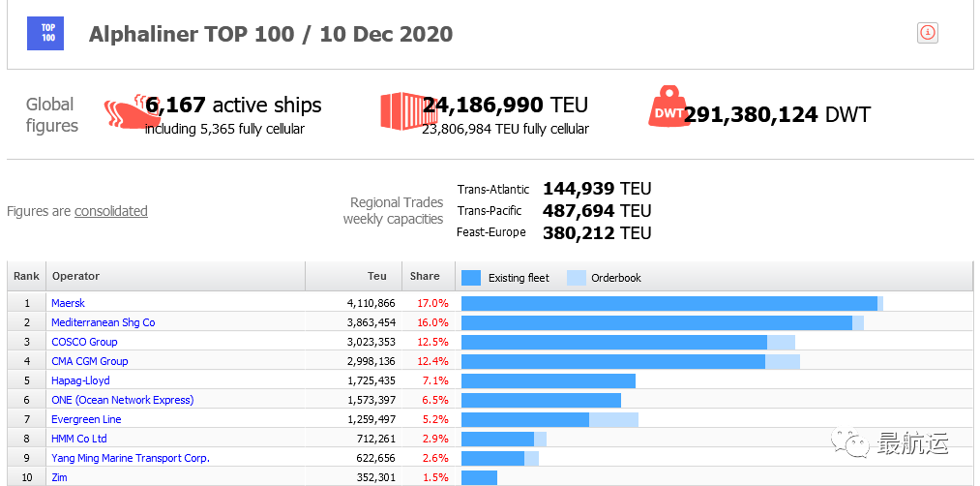
Task: Click the Orderbook legend swatch
Action: pos(576,277)
